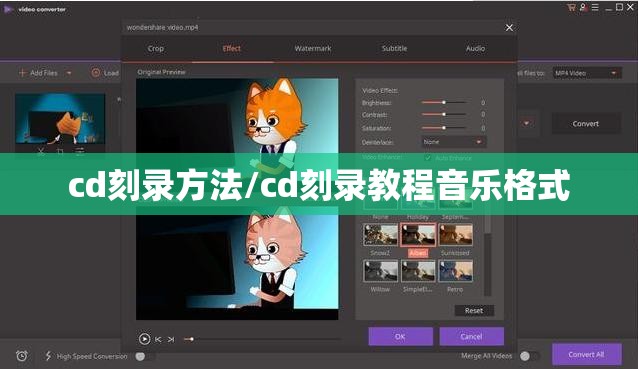Screen dimensions: 638x369
Task: Toggle Merge All Videos switch
Action: click(x=529, y=356)
